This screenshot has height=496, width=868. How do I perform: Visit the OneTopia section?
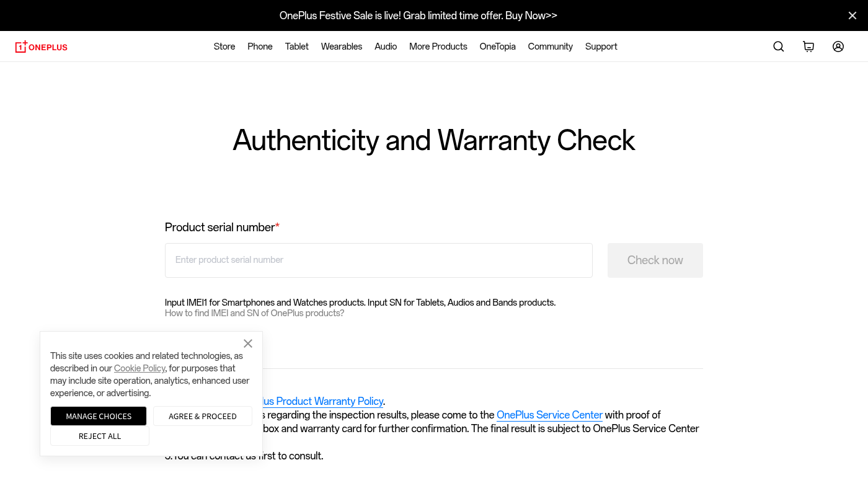click(498, 46)
